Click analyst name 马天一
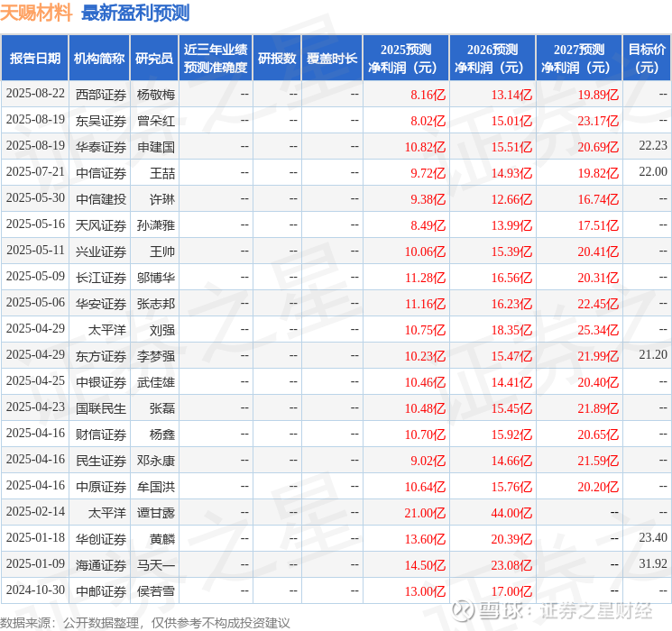The height and width of the screenshot is (631, 672). point(156,565)
